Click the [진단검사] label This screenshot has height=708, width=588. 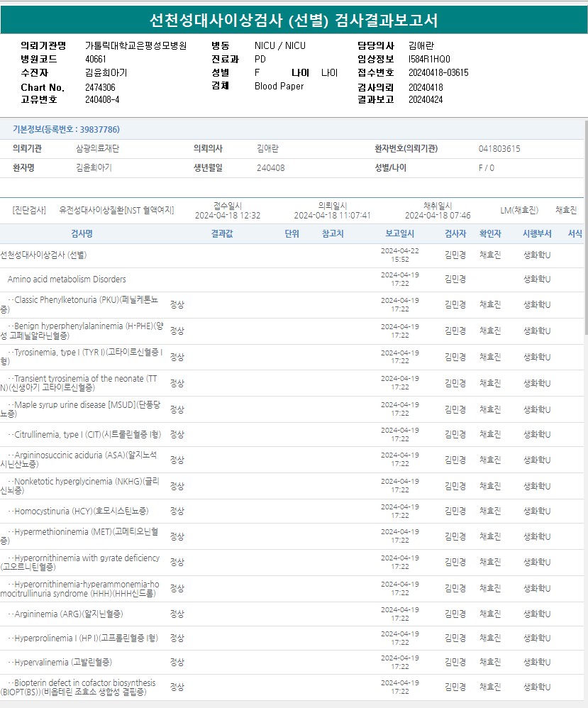click(29, 211)
